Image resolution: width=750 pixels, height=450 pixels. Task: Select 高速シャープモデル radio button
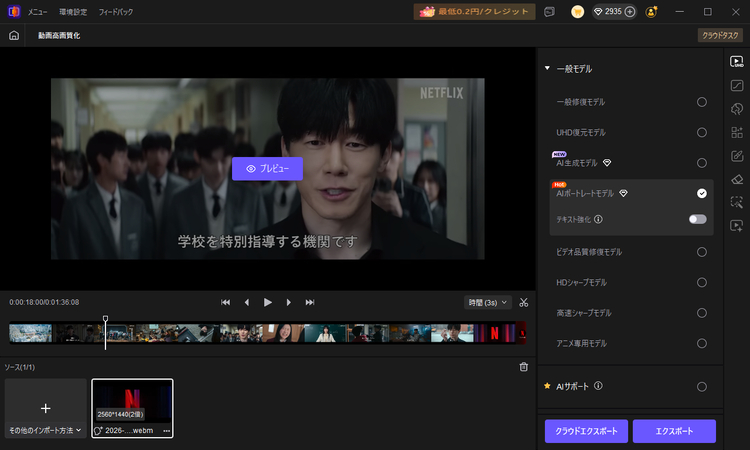pyautogui.click(x=702, y=313)
